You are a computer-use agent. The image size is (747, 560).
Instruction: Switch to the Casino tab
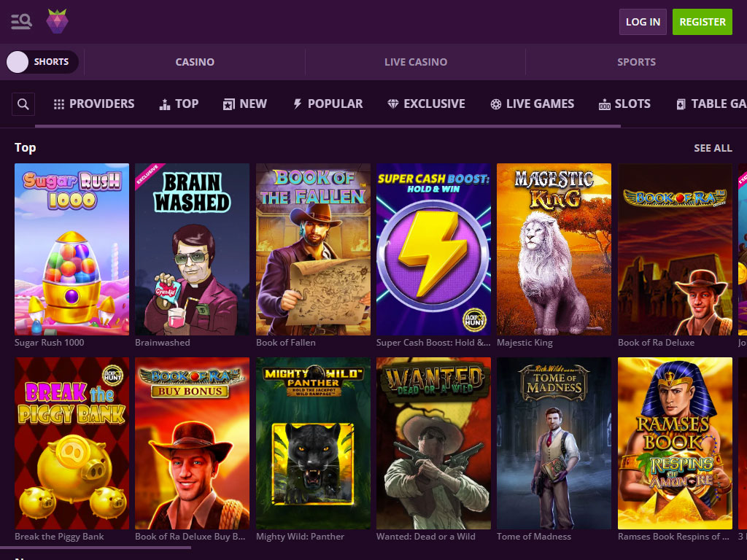tap(195, 62)
